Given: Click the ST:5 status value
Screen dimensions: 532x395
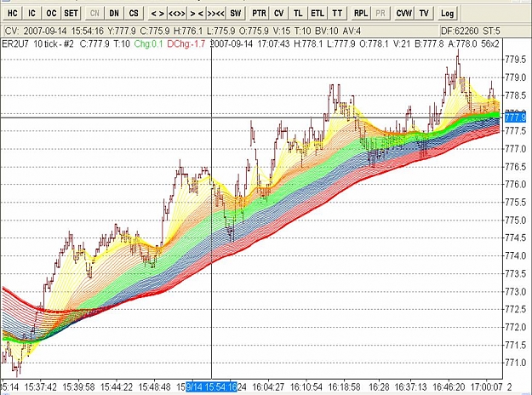Looking at the screenshot, I should pos(491,31).
